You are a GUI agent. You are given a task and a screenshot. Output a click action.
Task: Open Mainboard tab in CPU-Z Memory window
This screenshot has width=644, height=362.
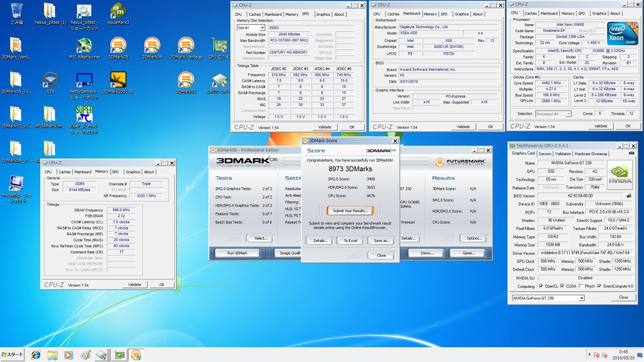click(83, 172)
